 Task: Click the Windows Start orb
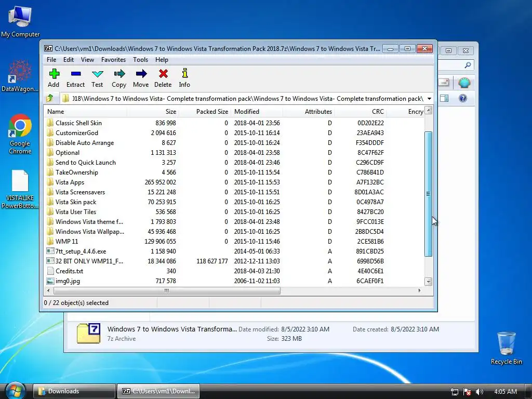click(15, 391)
